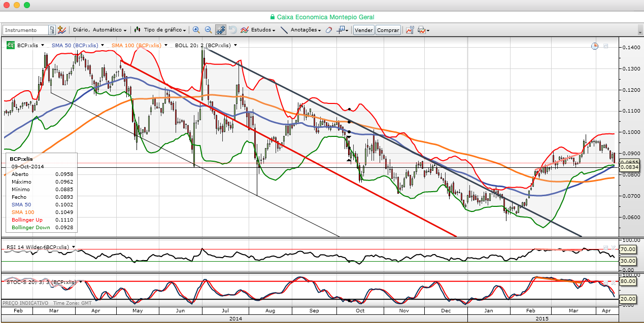Click the Vender button
Image resolution: width=644 pixels, height=323 pixels.
pyautogui.click(x=364, y=30)
